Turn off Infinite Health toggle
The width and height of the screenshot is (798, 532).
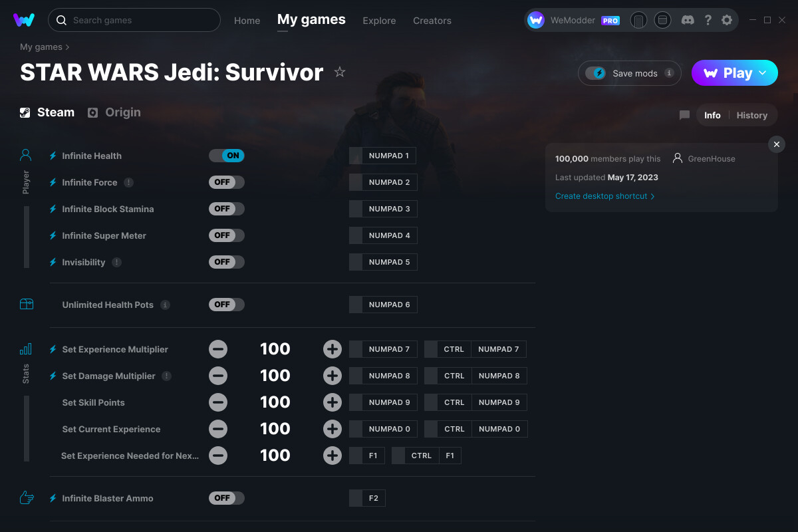[x=227, y=156]
